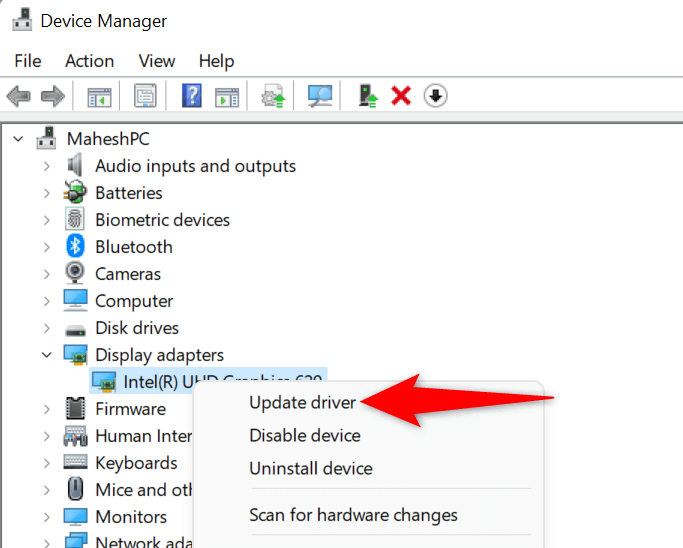Screen dimensions: 683x548
Task: Select Batteries tree label
Action: (x=128, y=193)
